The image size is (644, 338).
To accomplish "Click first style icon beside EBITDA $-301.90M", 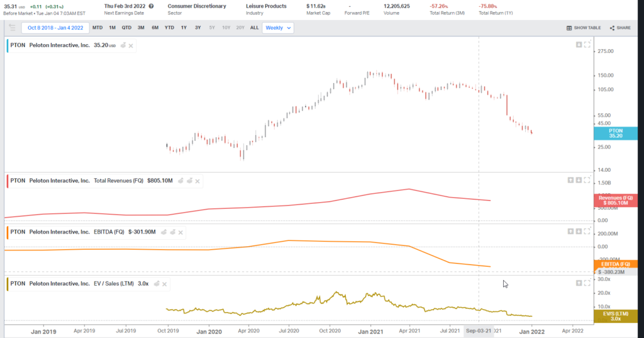I will tap(164, 232).
